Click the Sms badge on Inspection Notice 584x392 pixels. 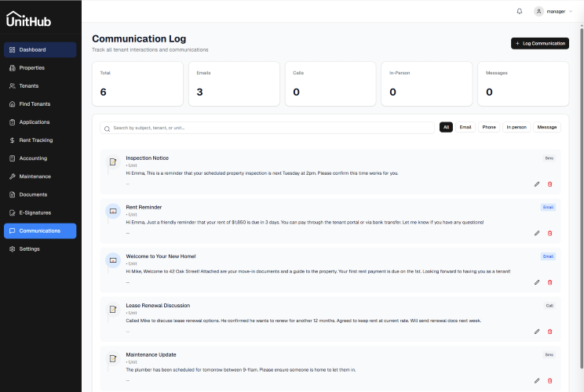pos(549,158)
